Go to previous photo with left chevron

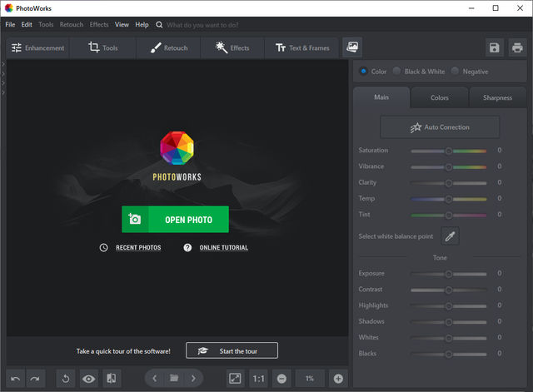click(155, 379)
